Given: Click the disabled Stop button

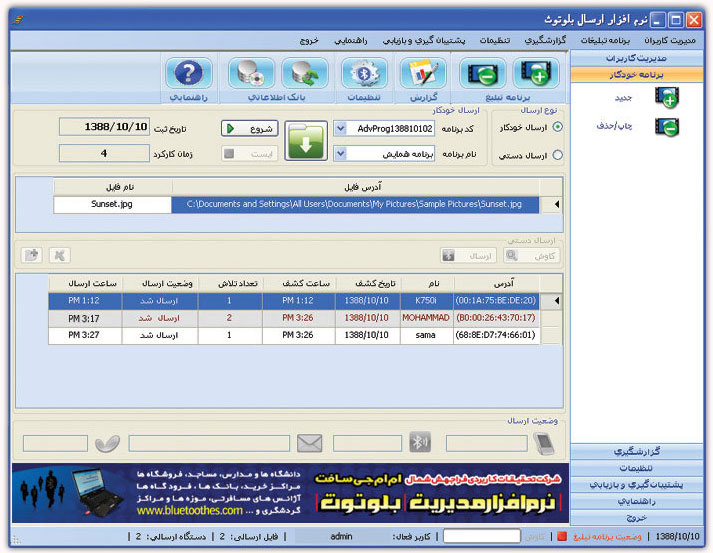Looking at the screenshot, I should click(x=250, y=154).
